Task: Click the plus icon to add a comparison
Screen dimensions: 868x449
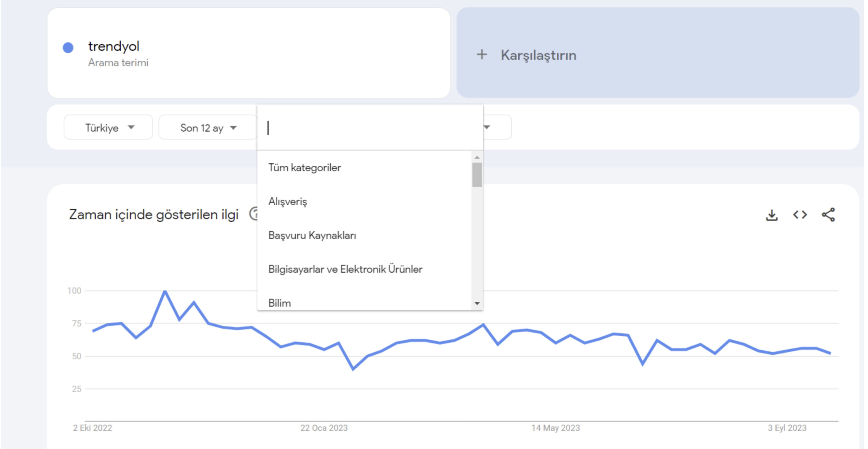Action: (x=482, y=54)
